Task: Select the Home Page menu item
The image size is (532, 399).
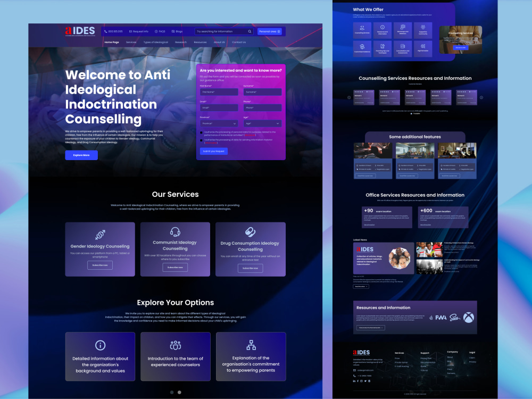Action: click(x=112, y=43)
